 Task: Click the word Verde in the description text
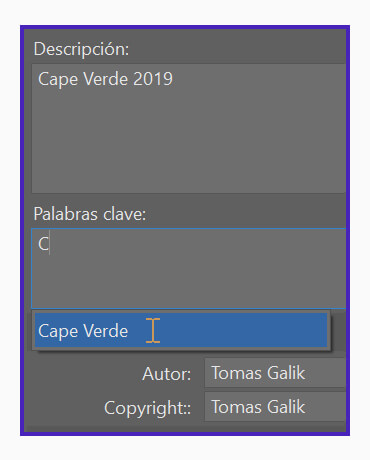pos(106,79)
